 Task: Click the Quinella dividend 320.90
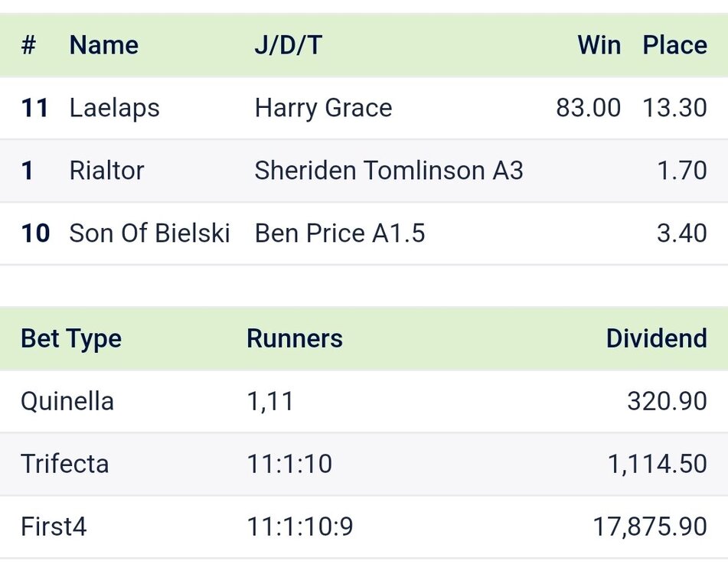[667, 401]
